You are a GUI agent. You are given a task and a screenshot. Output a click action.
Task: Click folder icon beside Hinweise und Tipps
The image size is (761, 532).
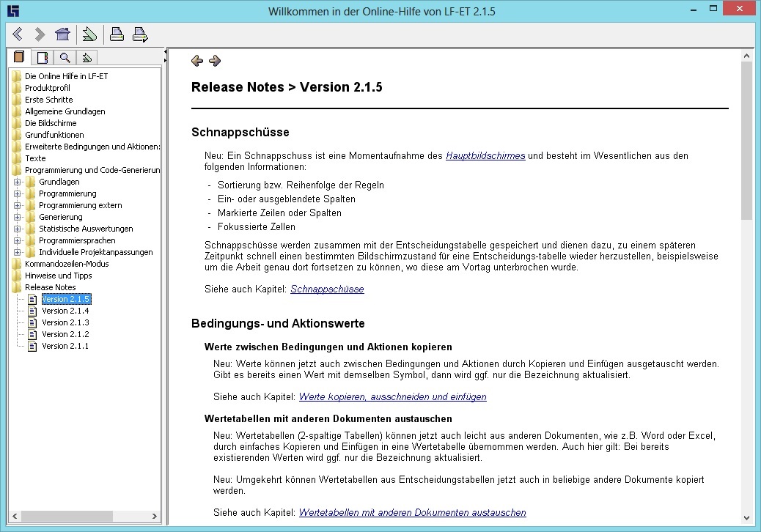tap(17, 276)
